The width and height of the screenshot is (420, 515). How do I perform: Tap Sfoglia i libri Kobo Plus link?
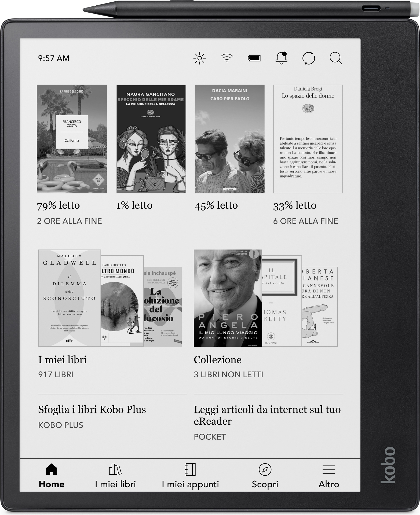point(92,410)
